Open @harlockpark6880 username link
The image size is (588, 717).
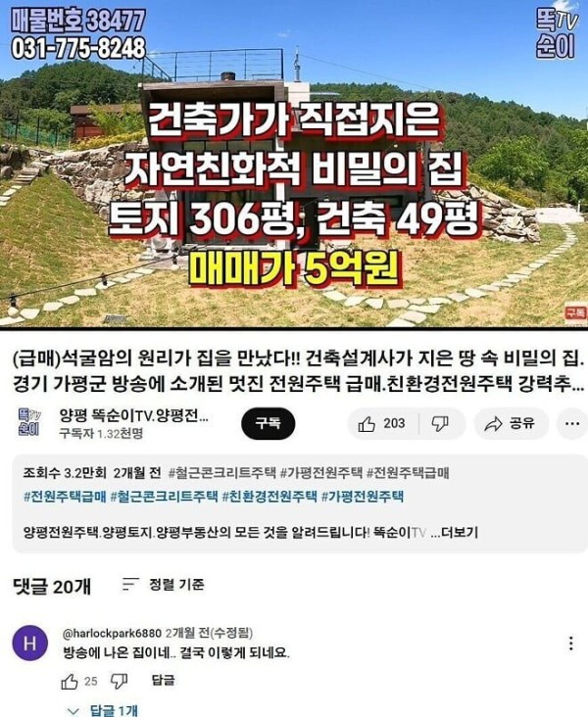coord(112,634)
